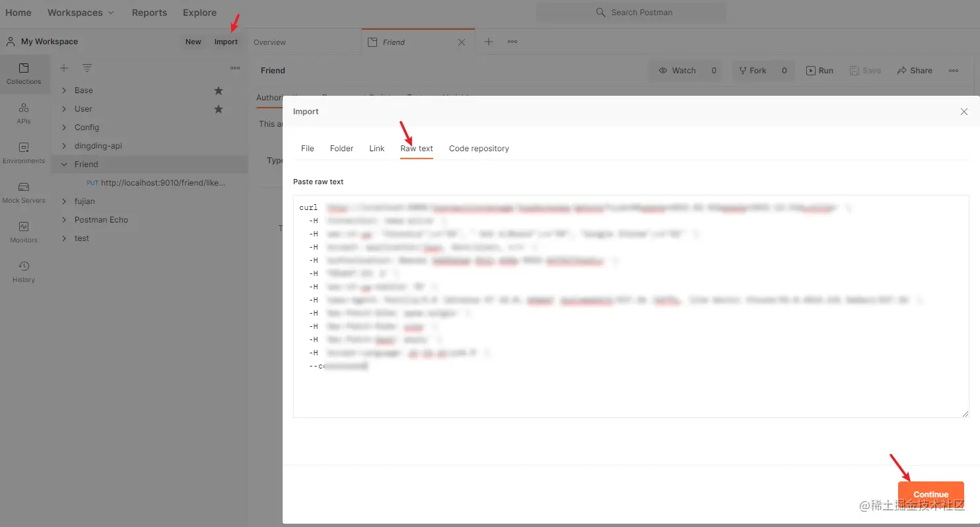980x527 pixels.
Task: Share the Friend collection
Action: pyautogui.click(x=915, y=71)
